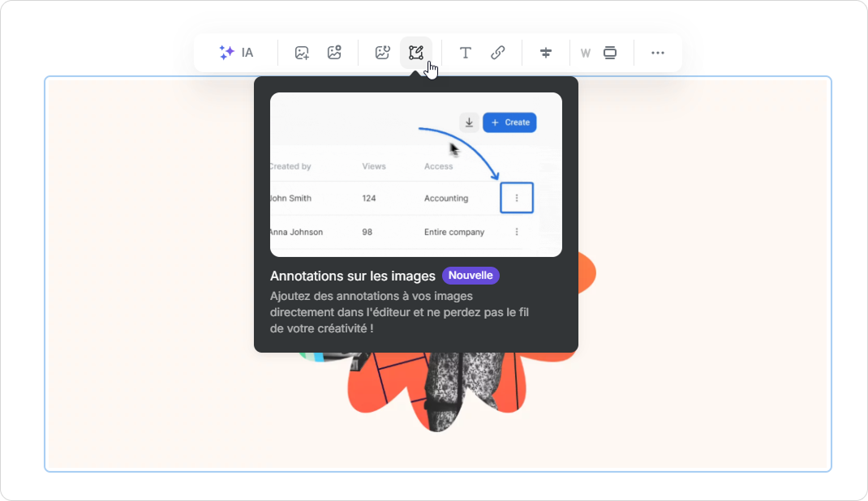Click the chain link icon
868x501 pixels.
click(x=498, y=53)
